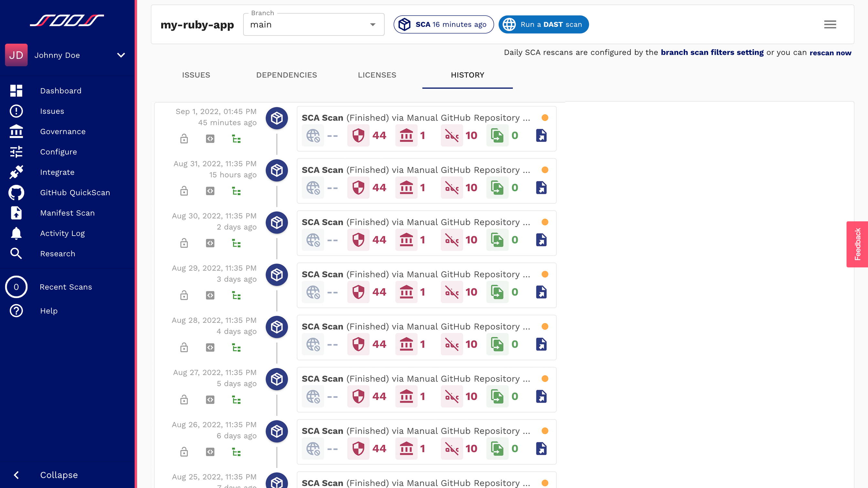Click the SCA scan node for Aug 28, 2022
Image resolution: width=868 pixels, height=488 pixels.
pyautogui.click(x=277, y=327)
